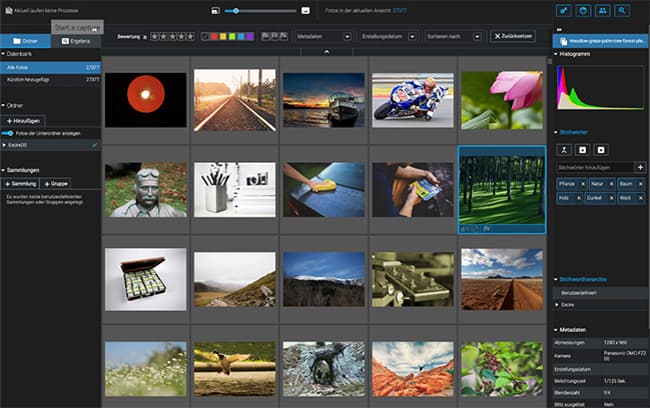Viewport: 650px width, 408px height.
Task: Click the photo count link in current view
Action: (400, 10)
